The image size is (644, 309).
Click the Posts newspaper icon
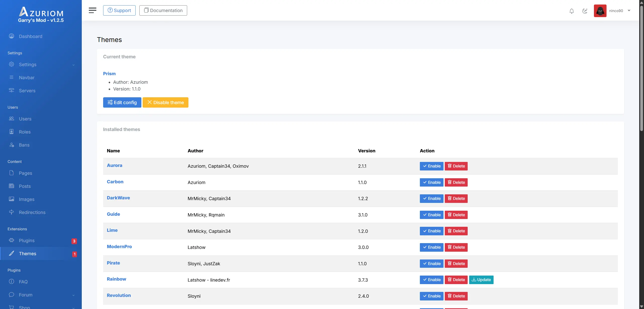[11, 186]
